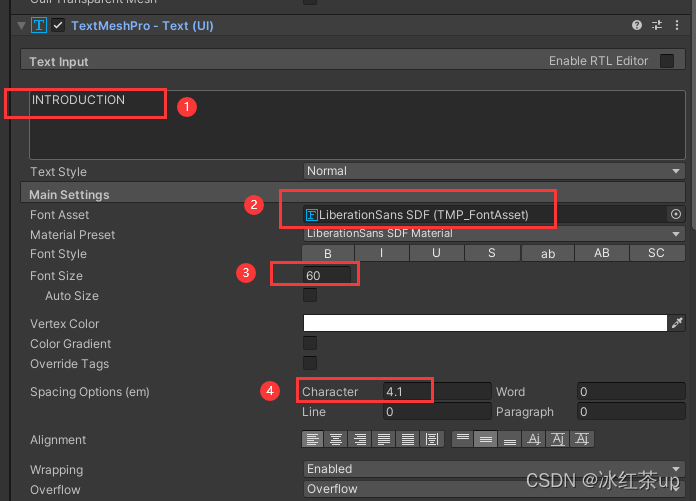696x501 pixels.
Task: Toggle Italic font style I
Action: 382,253
